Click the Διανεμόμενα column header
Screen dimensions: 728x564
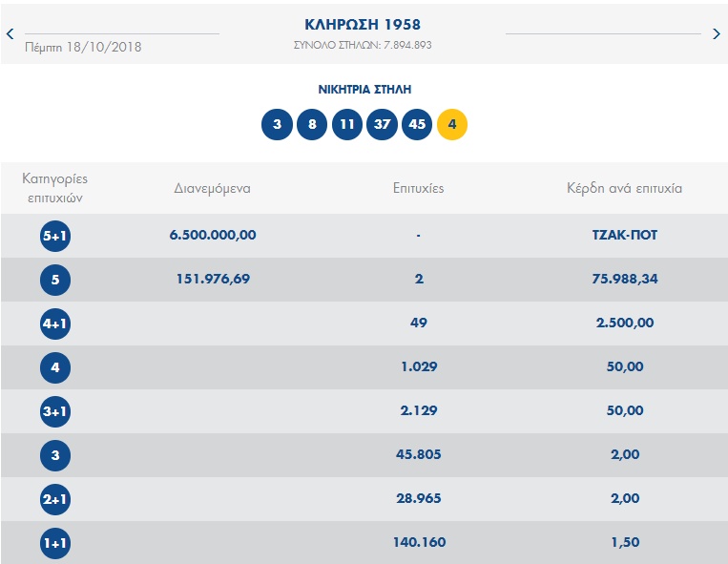point(212,188)
